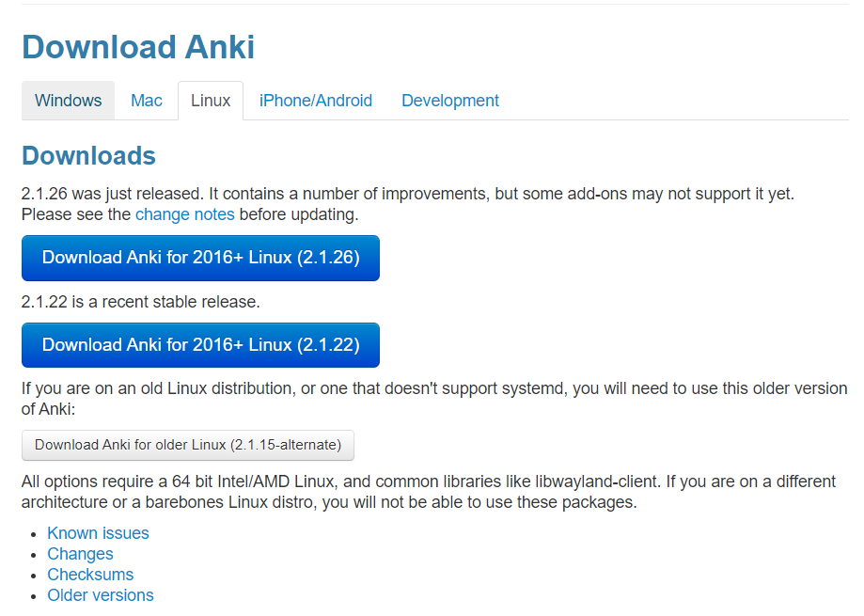Screen dimensions: 864x616
Task: Open the Mac downloads tab
Action: (147, 101)
